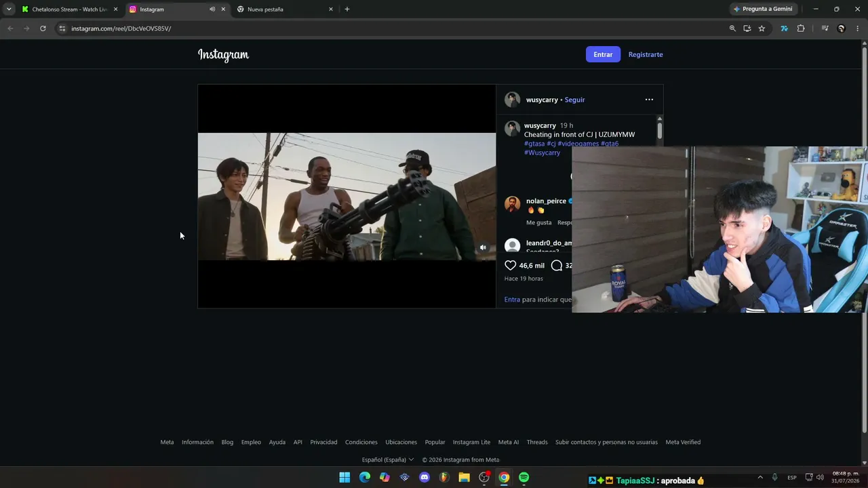The height and width of the screenshot is (488, 868).
Task: Open the #cj hashtag link
Action: pyautogui.click(x=551, y=144)
